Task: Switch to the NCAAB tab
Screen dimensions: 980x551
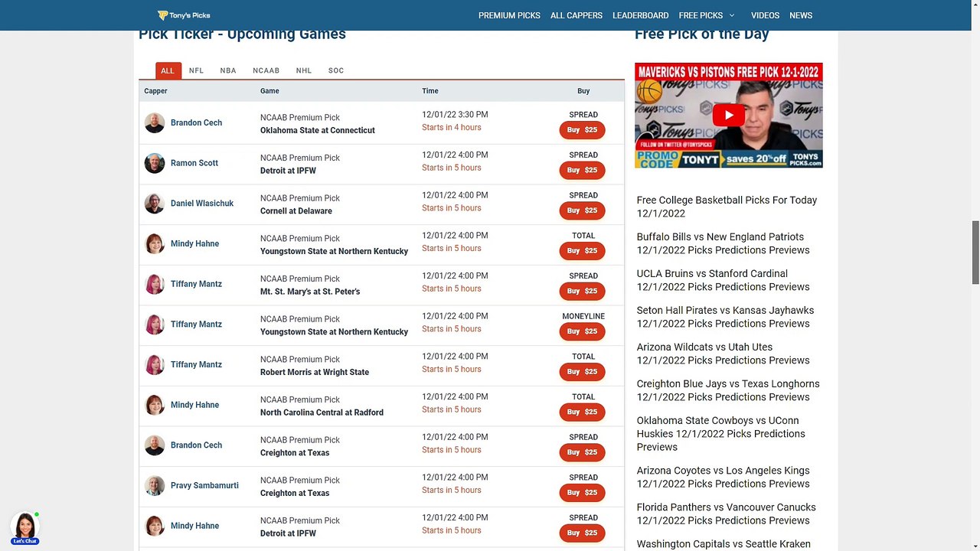Action: coord(266,70)
